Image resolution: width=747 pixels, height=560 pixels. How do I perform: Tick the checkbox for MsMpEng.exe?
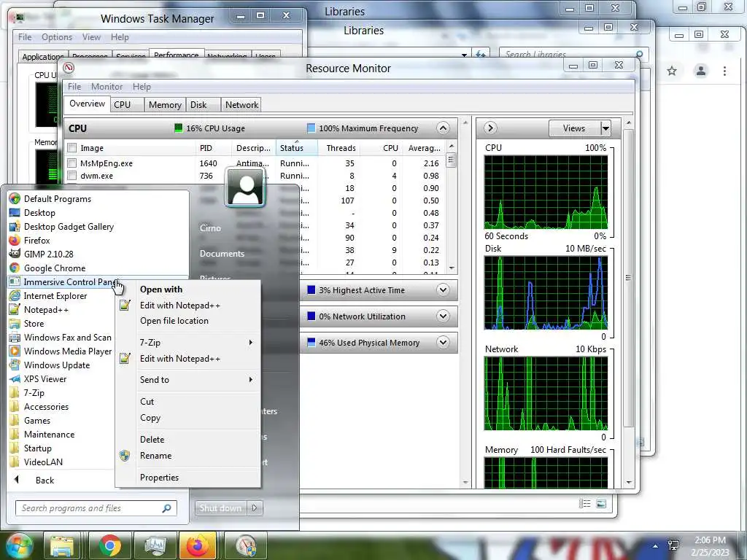[72, 163]
